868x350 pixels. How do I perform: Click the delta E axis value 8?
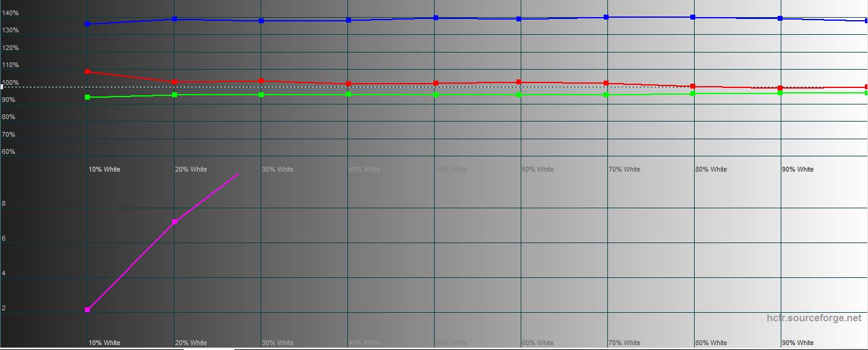pos(4,204)
